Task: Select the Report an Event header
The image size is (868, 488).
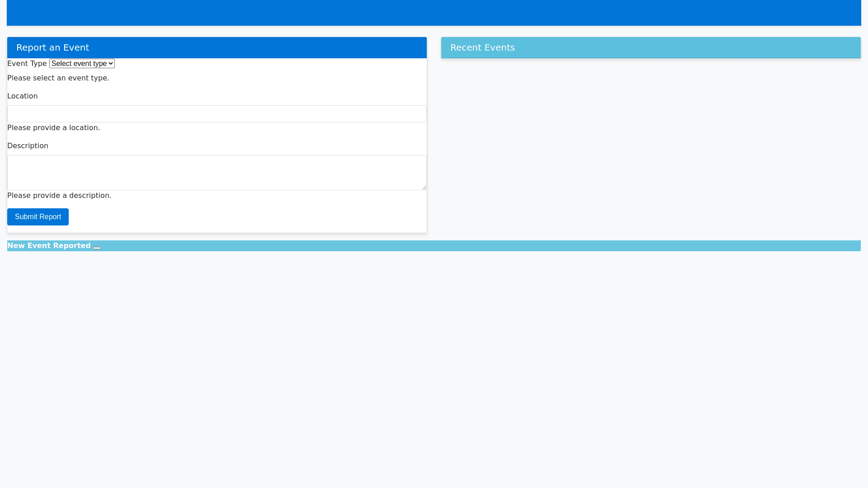Action: 52,47
